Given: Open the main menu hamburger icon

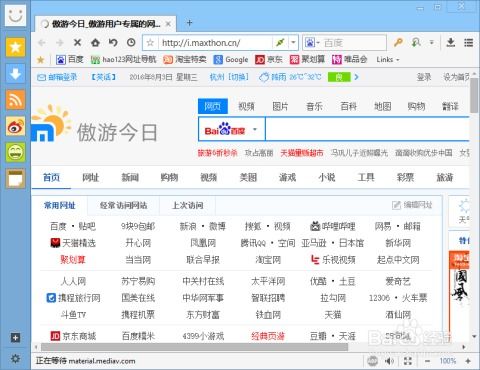Looking at the screenshot, I should pos(469,42).
